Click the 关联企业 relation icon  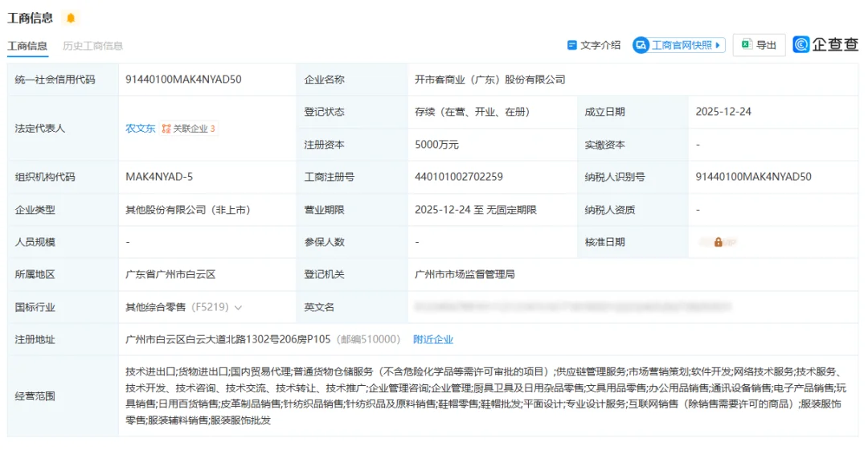coord(166,129)
